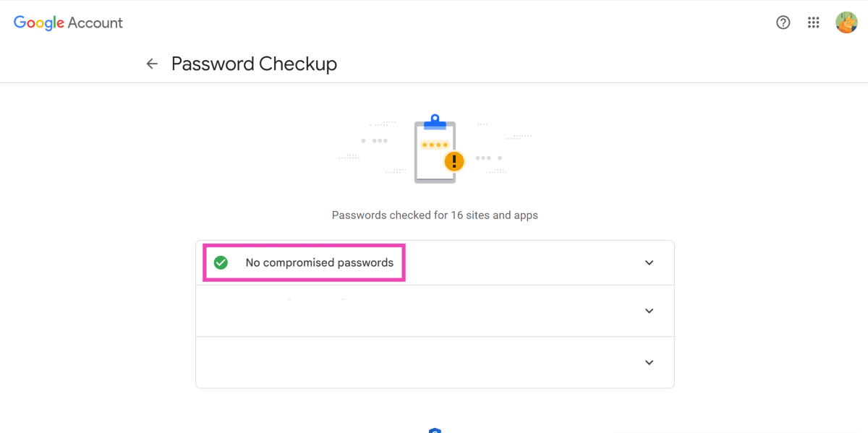
Task: Click the blue clip atop the clipboard
Action: [x=435, y=121]
